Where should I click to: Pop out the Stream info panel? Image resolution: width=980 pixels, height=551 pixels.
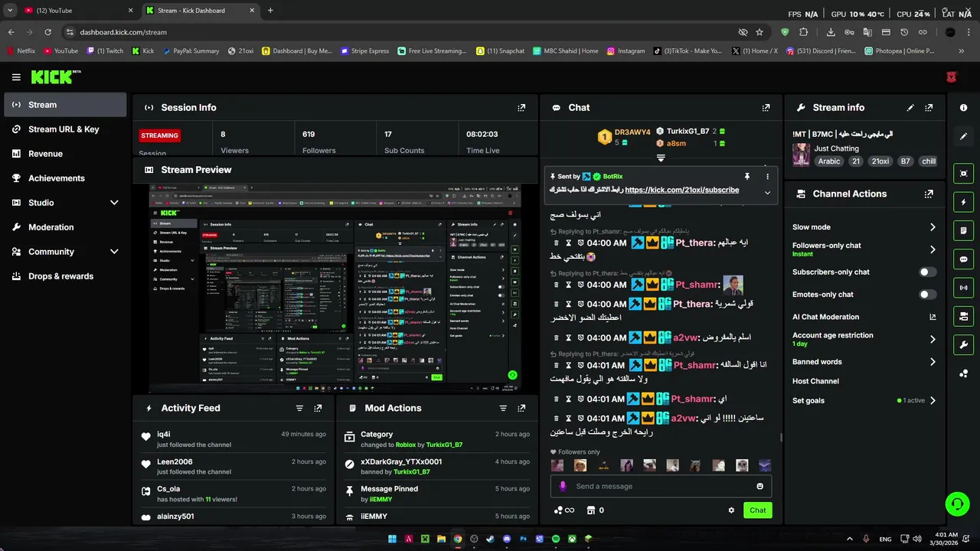click(929, 108)
